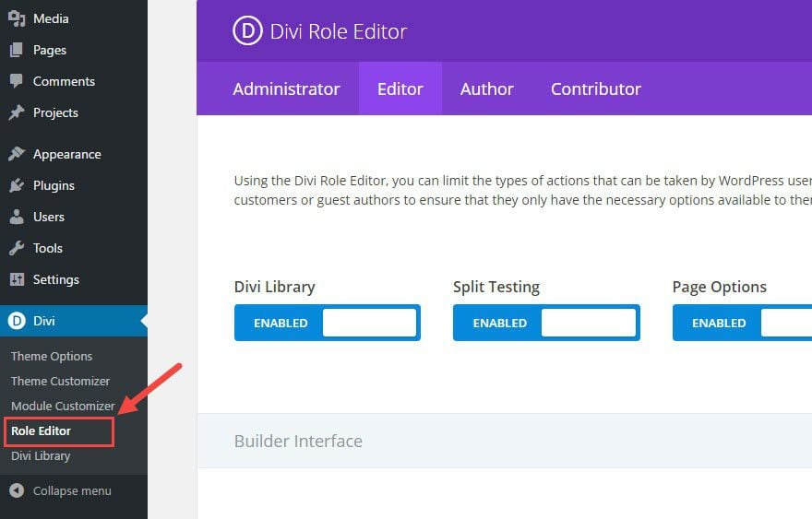This screenshot has width=812, height=519.
Task: Switch to the Author role tab
Action: 487,89
